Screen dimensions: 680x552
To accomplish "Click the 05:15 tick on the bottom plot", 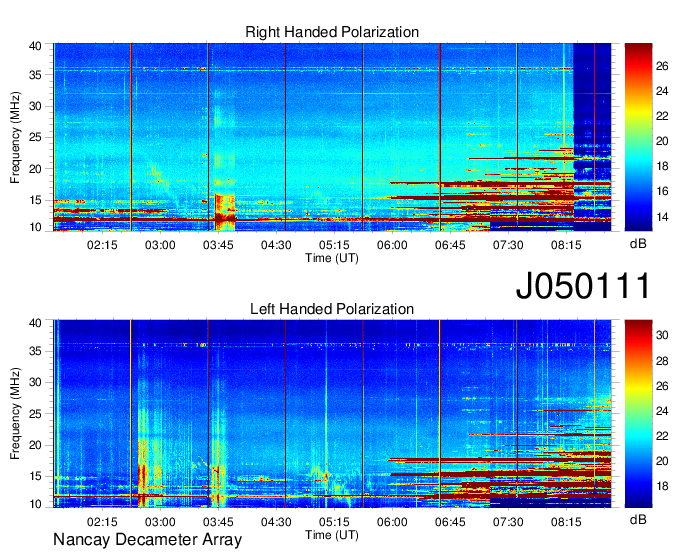I will (334, 522).
